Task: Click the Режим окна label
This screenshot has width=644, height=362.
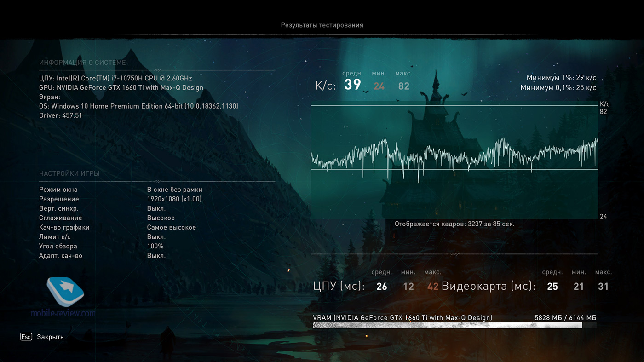Action: (x=58, y=190)
